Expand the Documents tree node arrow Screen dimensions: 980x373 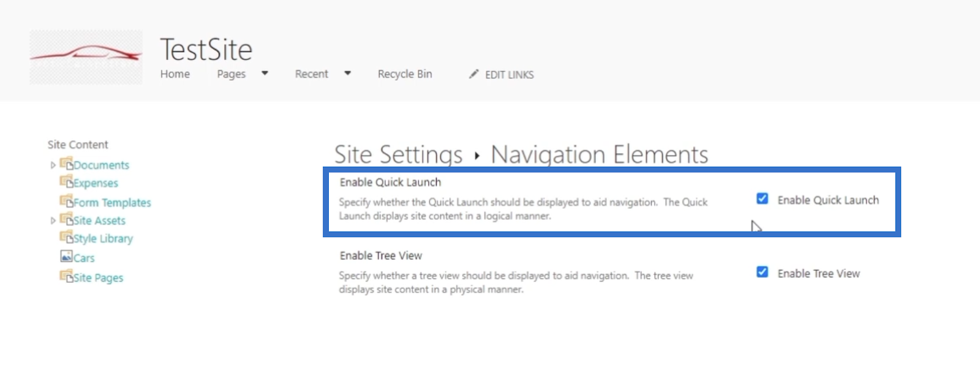pyautogui.click(x=53, y=165)
